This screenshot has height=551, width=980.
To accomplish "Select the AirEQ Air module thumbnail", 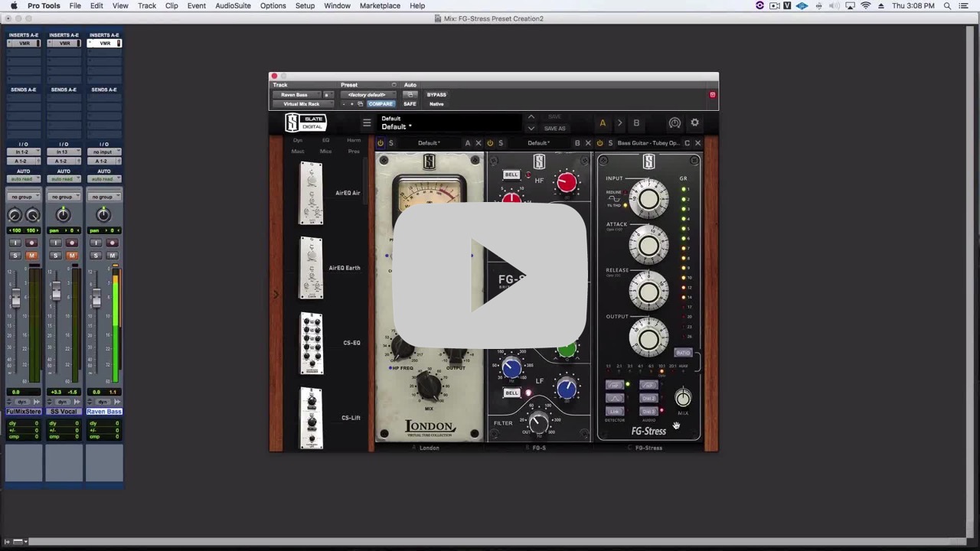I will pos(311,193).
